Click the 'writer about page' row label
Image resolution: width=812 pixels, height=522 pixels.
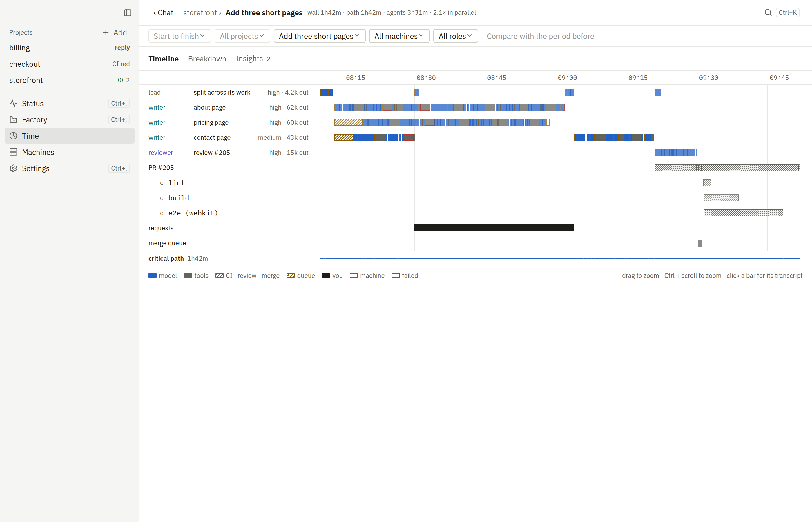pyautogui.click(x=187, y=108)
